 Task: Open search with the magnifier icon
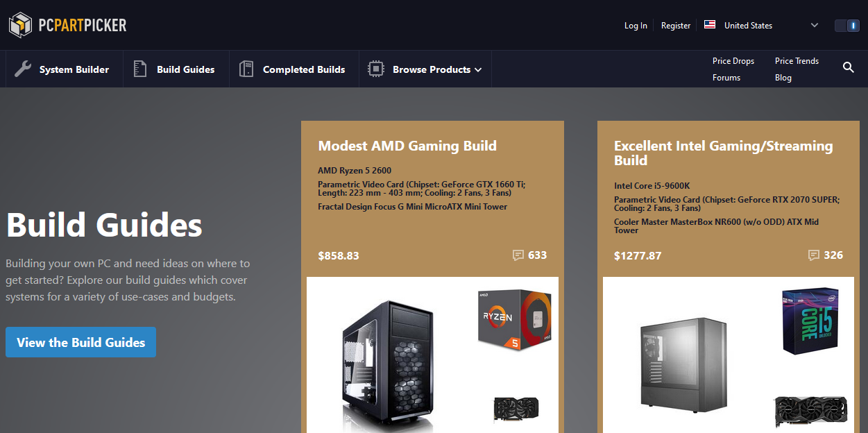tap(848, 67)
